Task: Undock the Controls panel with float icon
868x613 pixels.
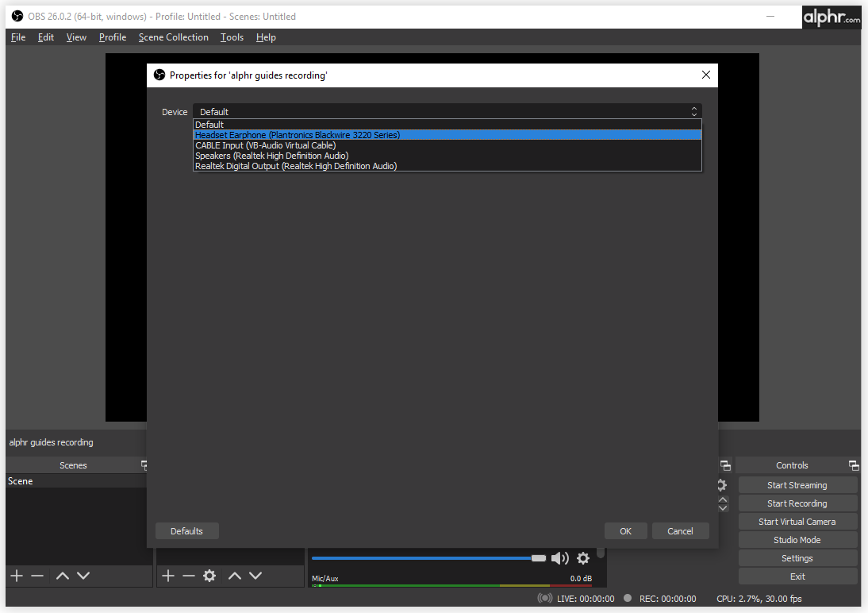Action: coord(853,465)
